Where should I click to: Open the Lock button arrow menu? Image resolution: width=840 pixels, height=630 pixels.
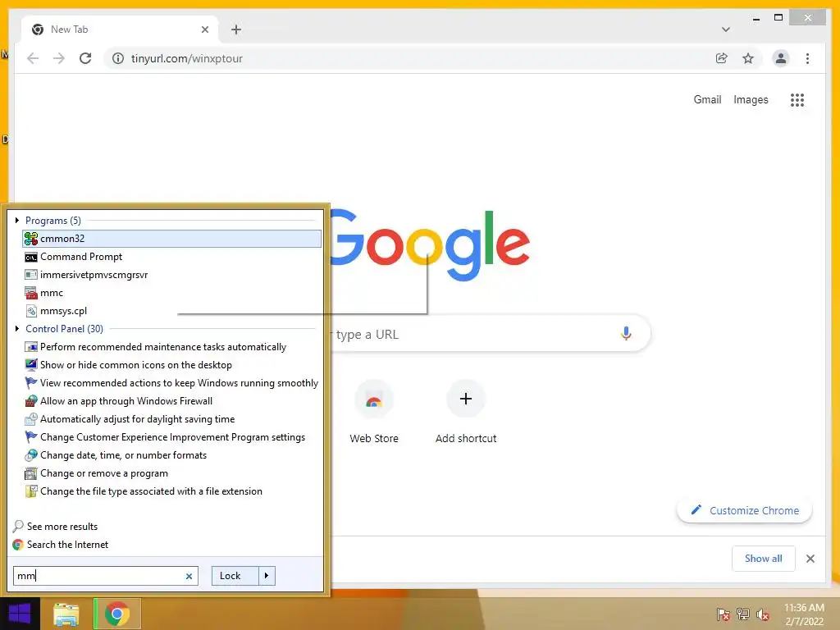click(267, 576)
